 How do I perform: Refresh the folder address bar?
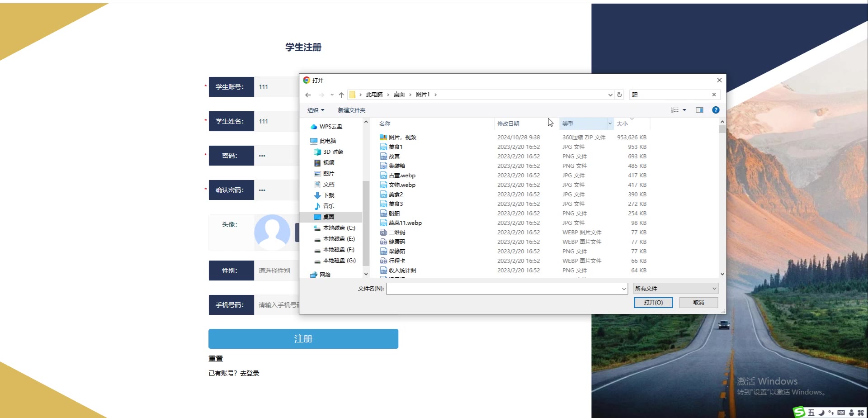(619, 95)
